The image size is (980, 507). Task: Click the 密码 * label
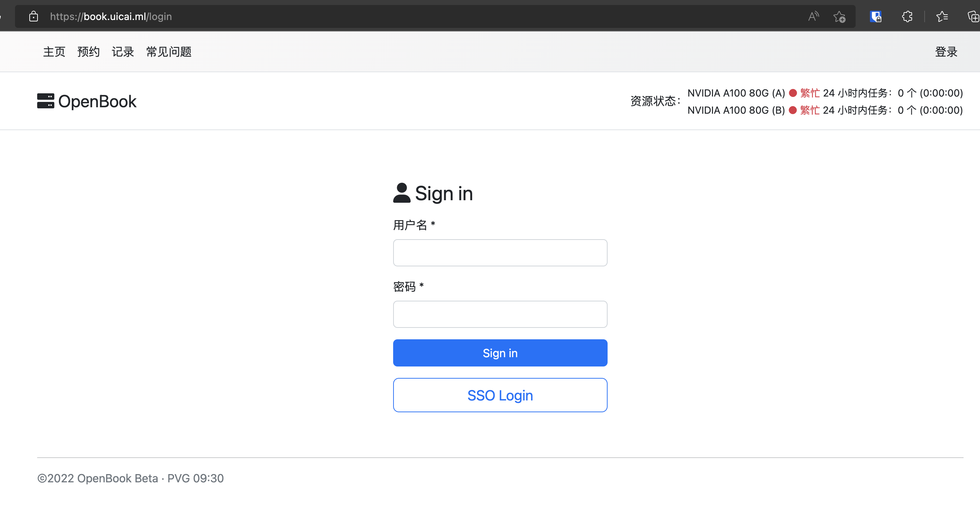pos(408,286)
